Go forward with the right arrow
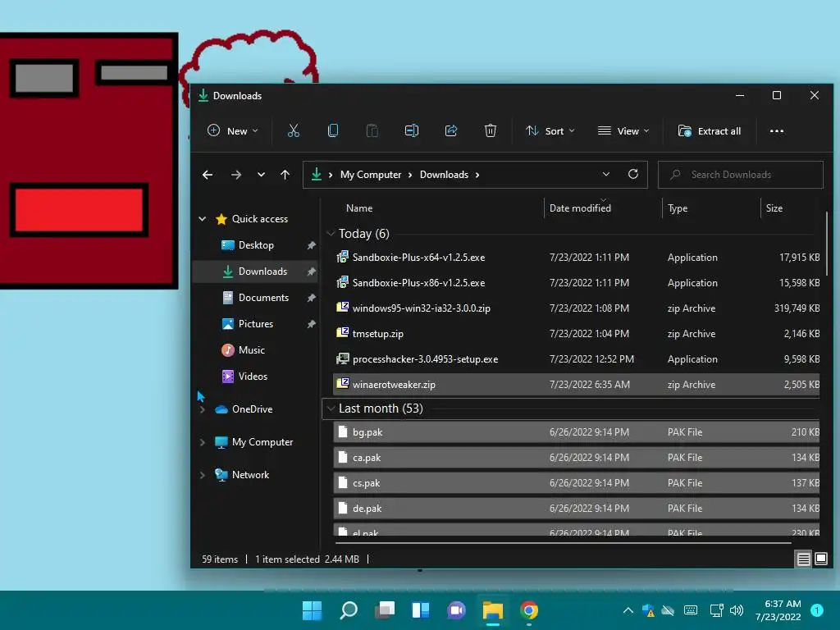Viewport: 840px width, 630px height. coord(235,175)
